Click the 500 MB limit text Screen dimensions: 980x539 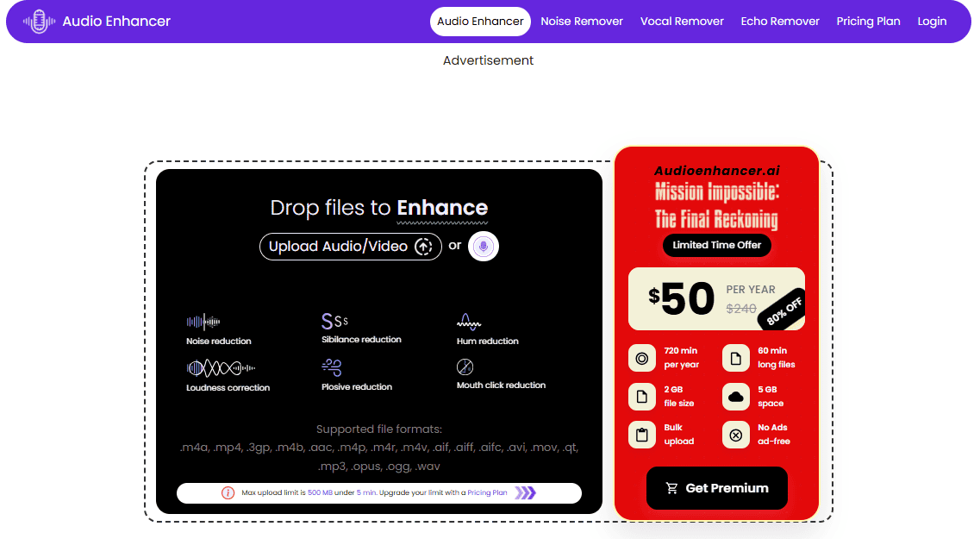(x=320, y=492)
